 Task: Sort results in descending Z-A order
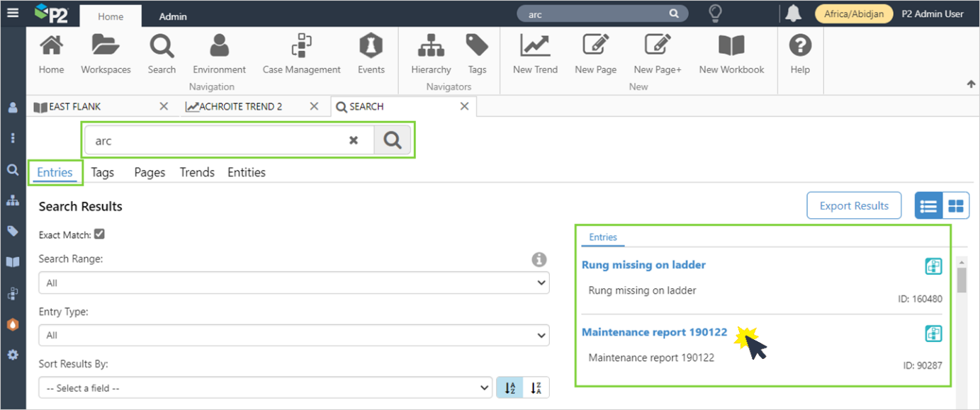[536, 388]
